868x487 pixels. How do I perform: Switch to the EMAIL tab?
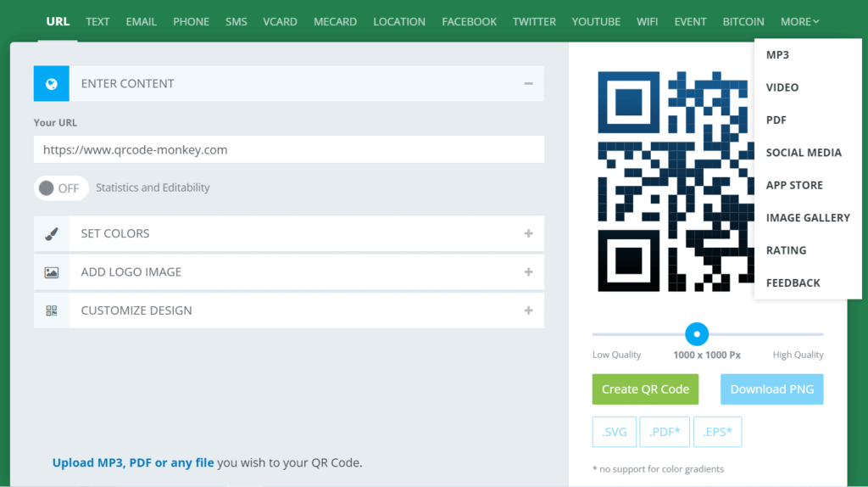coord(142,21)
